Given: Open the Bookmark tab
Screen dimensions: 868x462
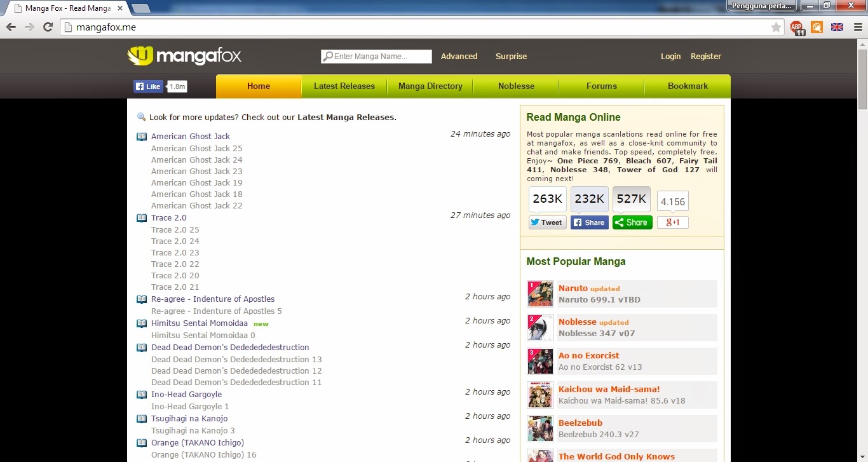Looking at the screenshot, I should coord(688,86).
